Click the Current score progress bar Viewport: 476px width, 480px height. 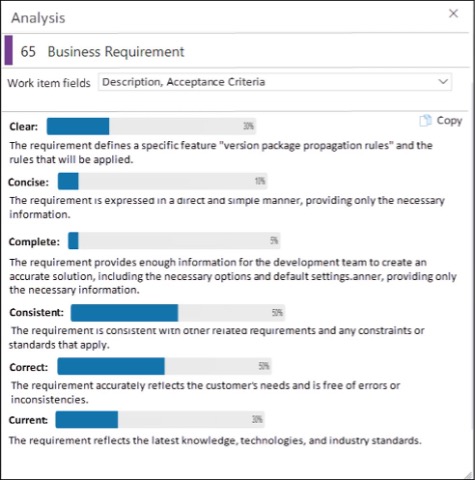pos(160,420)
